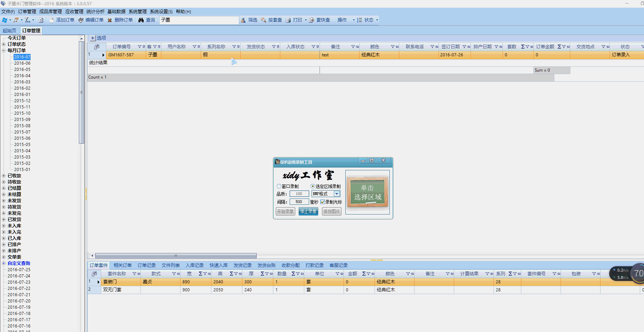Screen dimensions: 644x332
Task: Switch to the 发货记录 tab
Action: (x=242, y=265)
